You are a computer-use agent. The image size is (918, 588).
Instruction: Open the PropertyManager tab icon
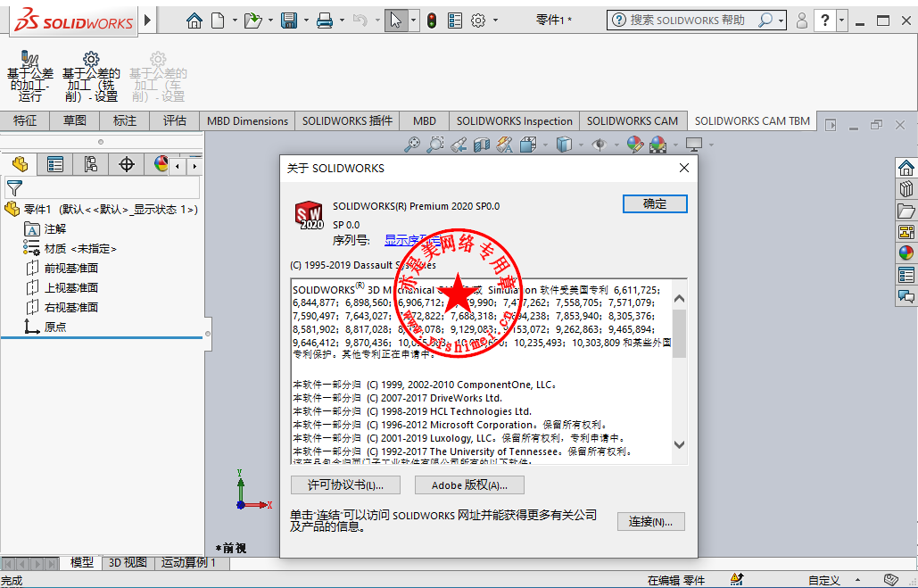click(55, 164)
